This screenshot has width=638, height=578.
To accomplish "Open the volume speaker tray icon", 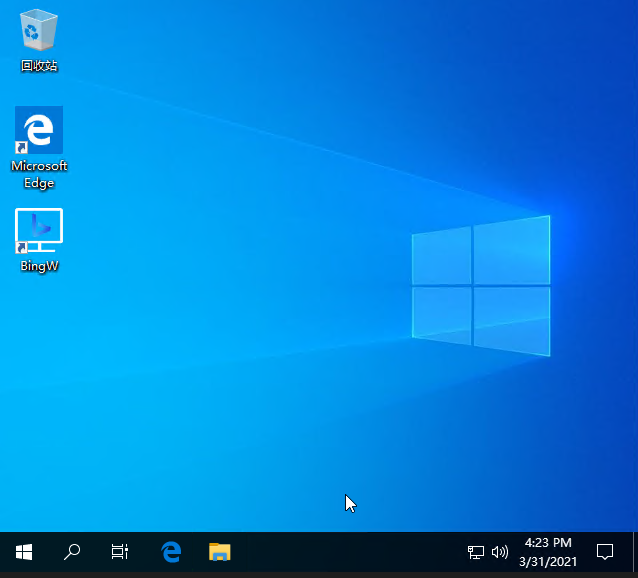I will [500, 552].
